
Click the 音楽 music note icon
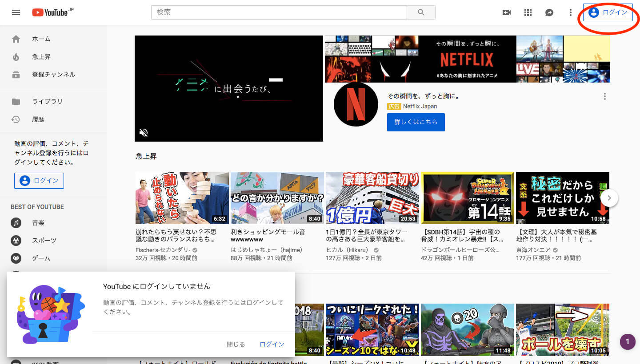16,223
